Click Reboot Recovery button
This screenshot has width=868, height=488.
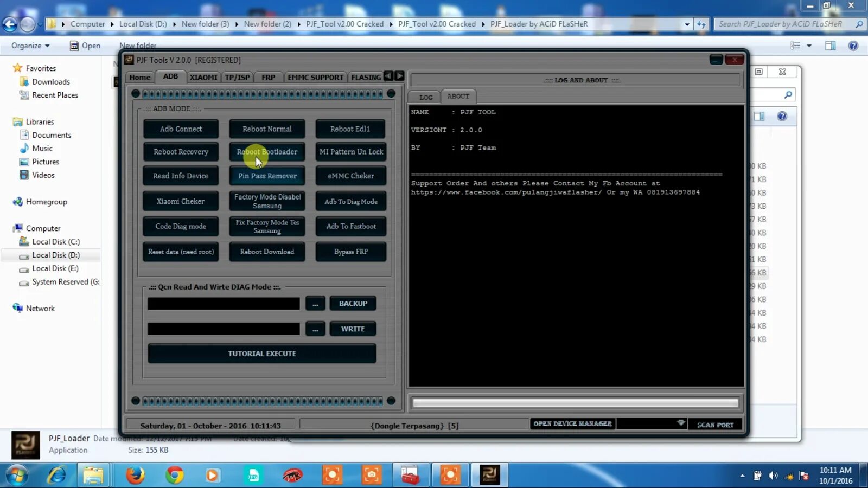(x=181, y=152)
